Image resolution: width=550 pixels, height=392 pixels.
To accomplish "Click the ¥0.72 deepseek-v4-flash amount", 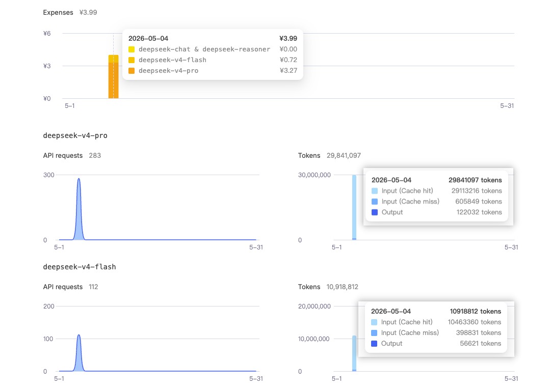I will click(x=289, y=60).
